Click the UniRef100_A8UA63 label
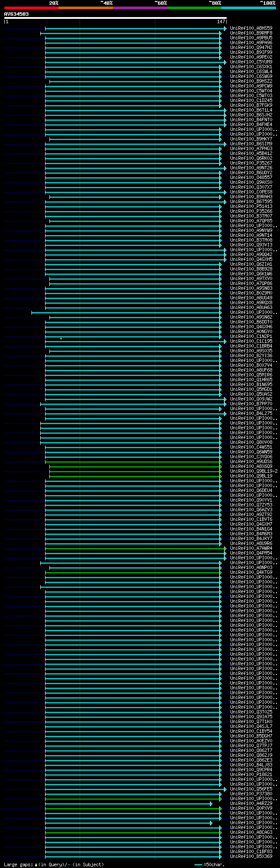Viewport: 280px width, 868px height. (251, 308)
